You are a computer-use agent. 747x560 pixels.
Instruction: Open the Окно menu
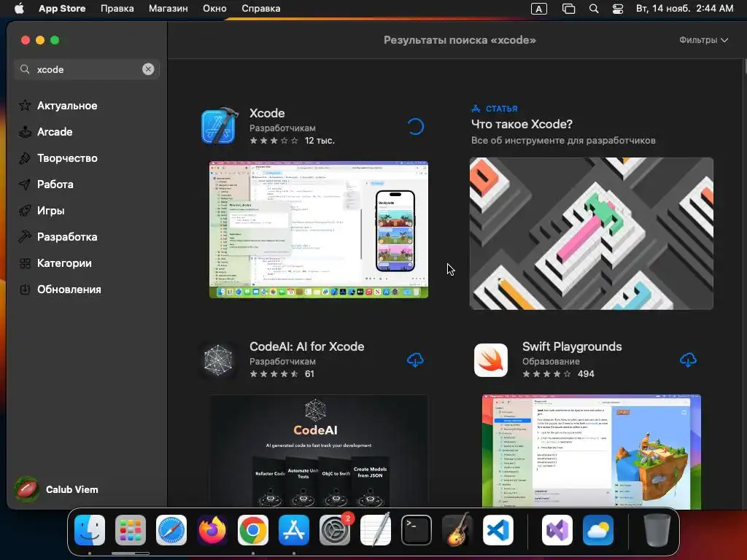tap(214, 9)
